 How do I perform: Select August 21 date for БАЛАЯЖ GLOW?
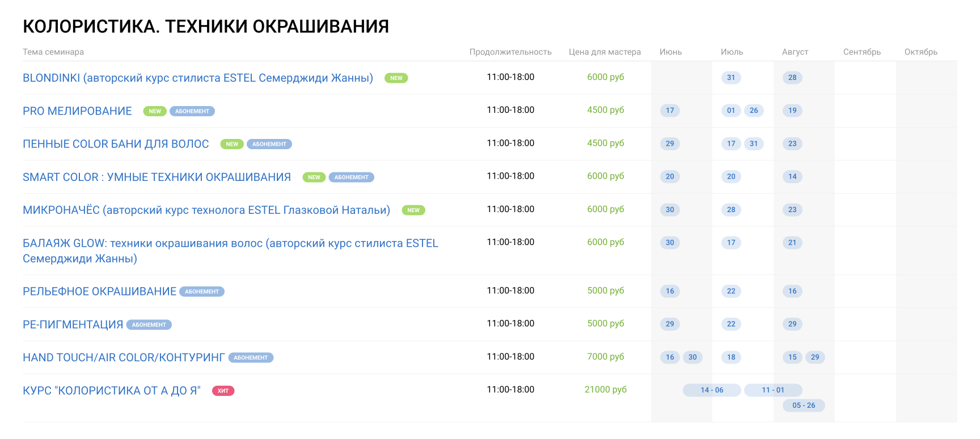pyautogui.click(x=792, y=242)
